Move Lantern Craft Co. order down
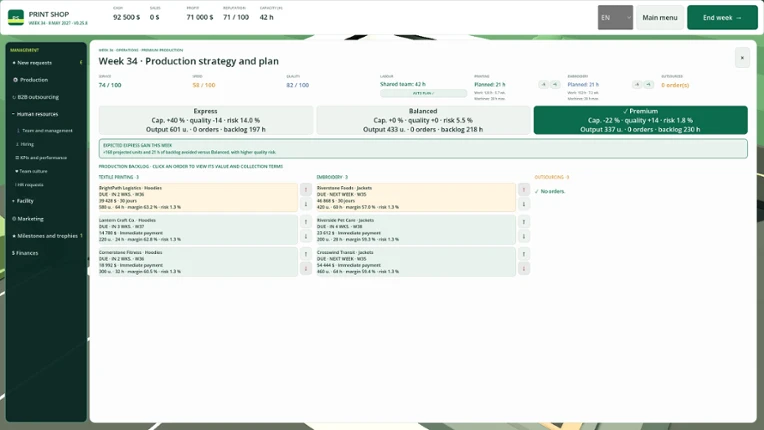This screenshot has height=430, width=764. (306, 236)
